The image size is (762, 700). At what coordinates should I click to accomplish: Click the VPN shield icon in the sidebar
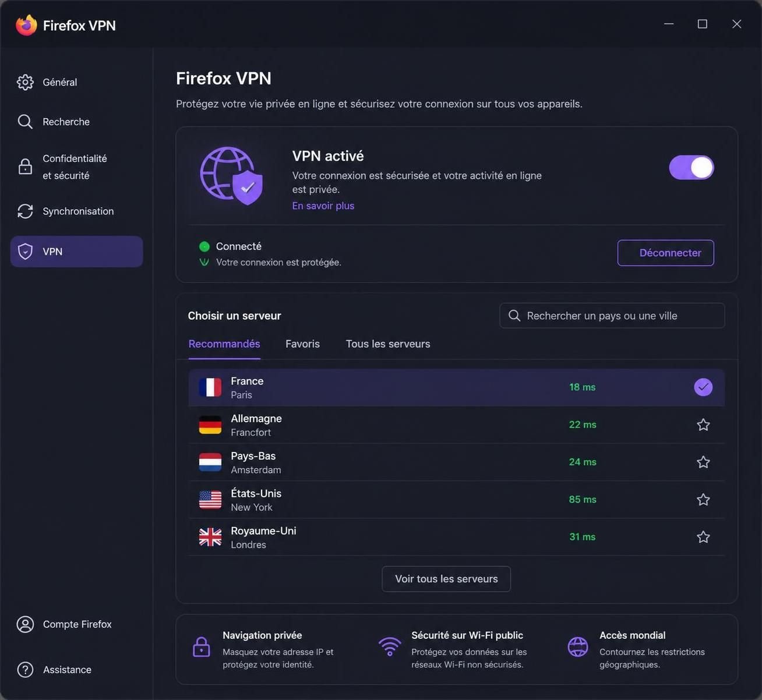[25, 252]
